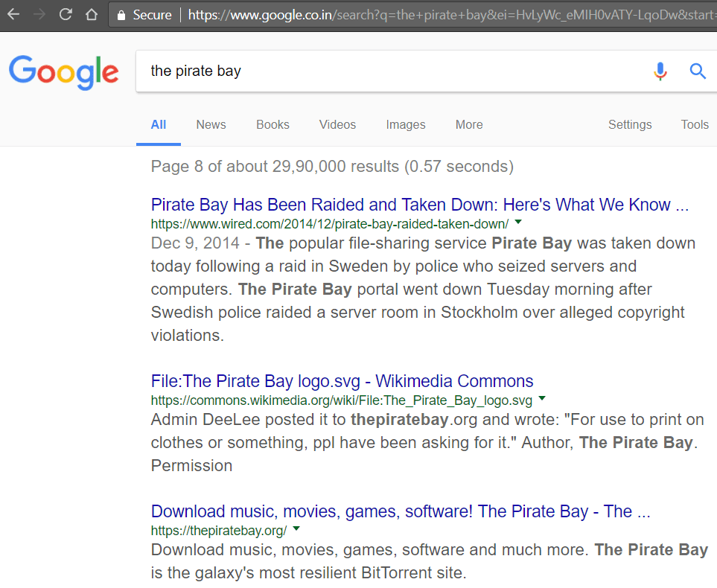This screenshot has height=588, width=717.
Task: Click into the search box text
Action: [196, 71]
